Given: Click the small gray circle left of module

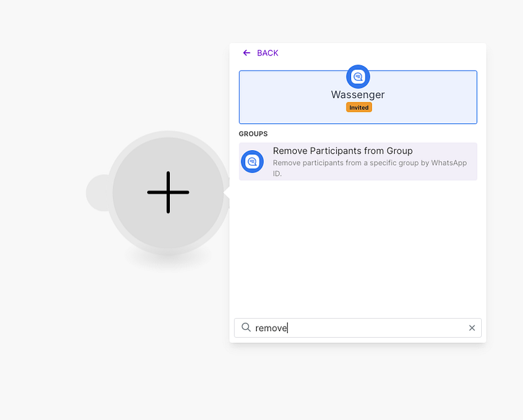Looking at the screenshot, I should [95, 193].
